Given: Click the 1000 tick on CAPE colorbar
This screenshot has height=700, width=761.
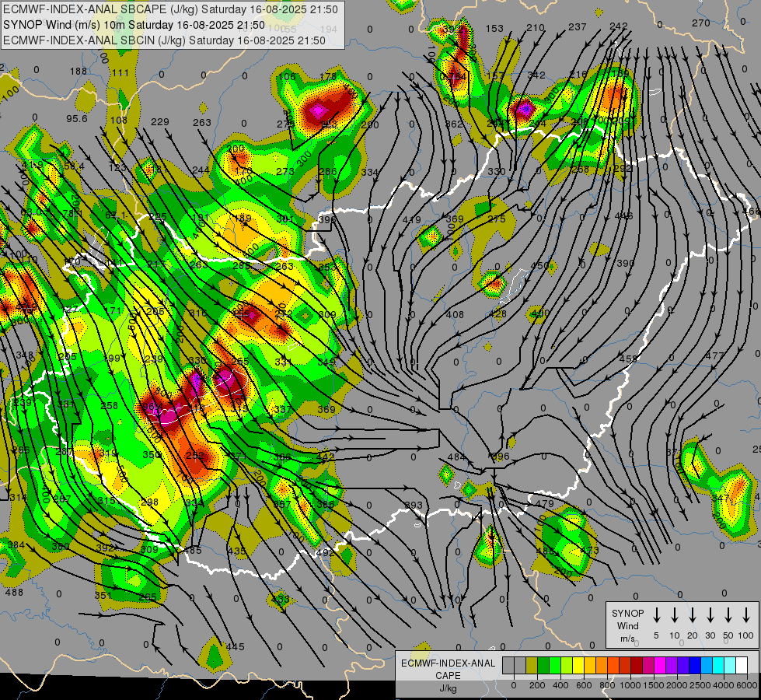Looking at the screenshot, I should click(x=630, y=685).
